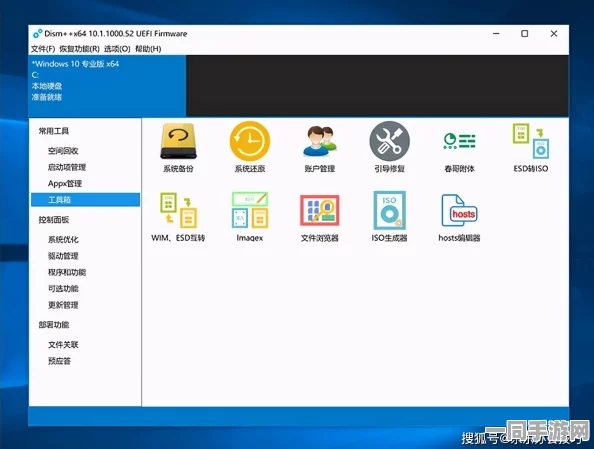Open the 文件(F) menu
The height and width of the screenshot is (449, 594).
43,49
